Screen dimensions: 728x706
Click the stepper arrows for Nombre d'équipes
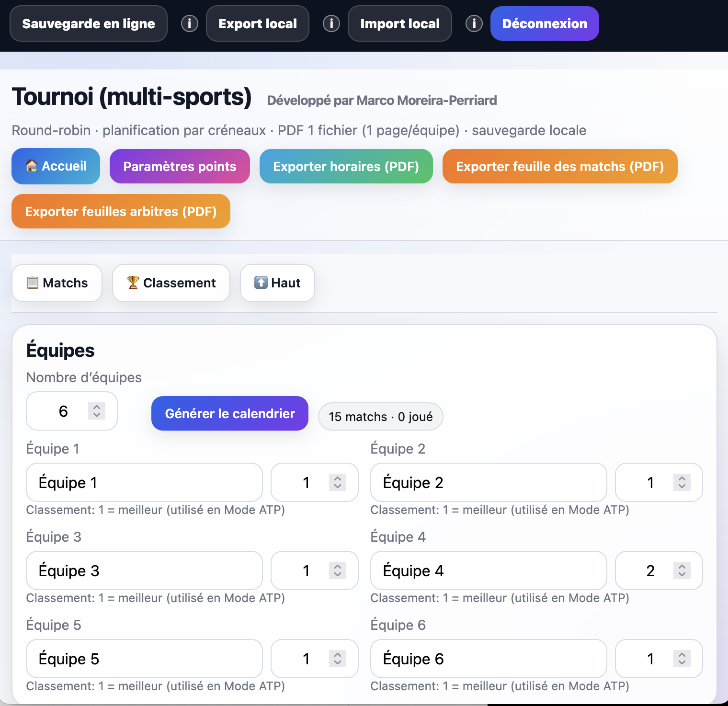pyautogui.click(x=97, y=411)
